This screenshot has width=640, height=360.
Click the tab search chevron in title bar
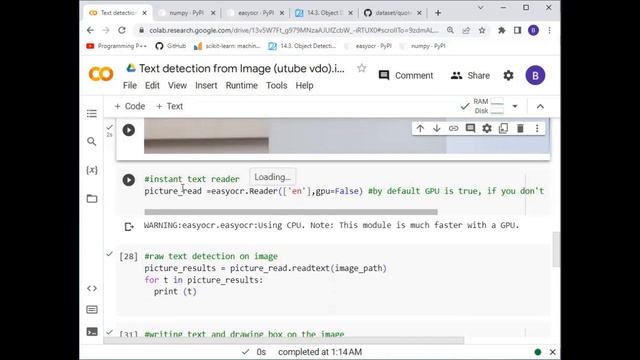tap(480, 8)
